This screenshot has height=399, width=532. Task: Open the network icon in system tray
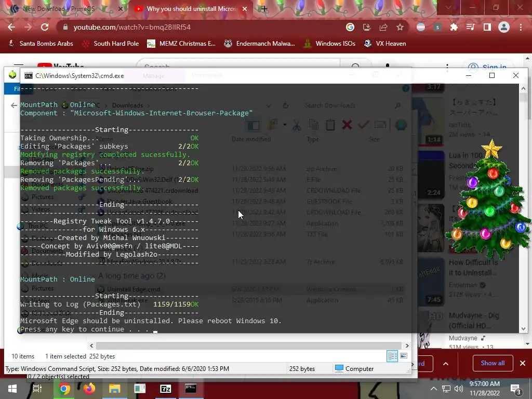(x=446, y=389)
